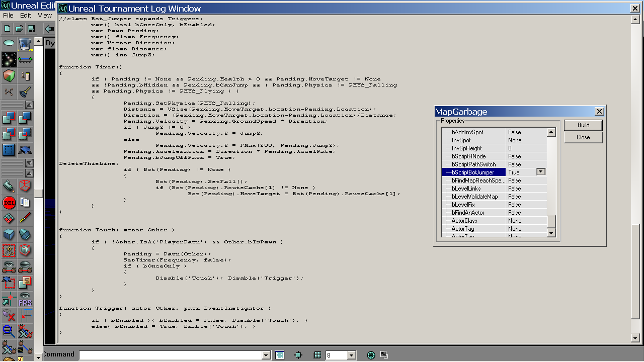Click the magnifier search actor icon
The width and height of the screenshot is (644, 362).
click(9, 331)
